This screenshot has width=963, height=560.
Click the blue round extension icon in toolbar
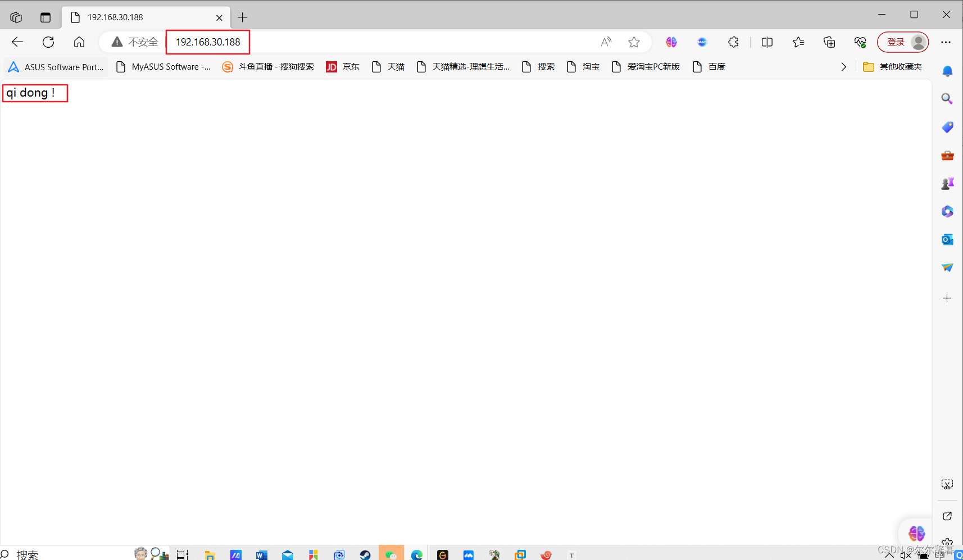click(702, 42)
